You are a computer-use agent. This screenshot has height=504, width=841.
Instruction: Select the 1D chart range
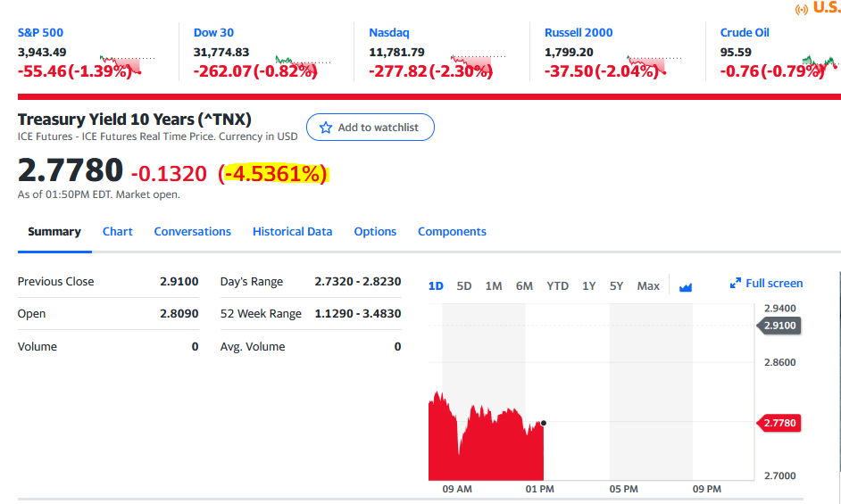(x=436, y=285)
